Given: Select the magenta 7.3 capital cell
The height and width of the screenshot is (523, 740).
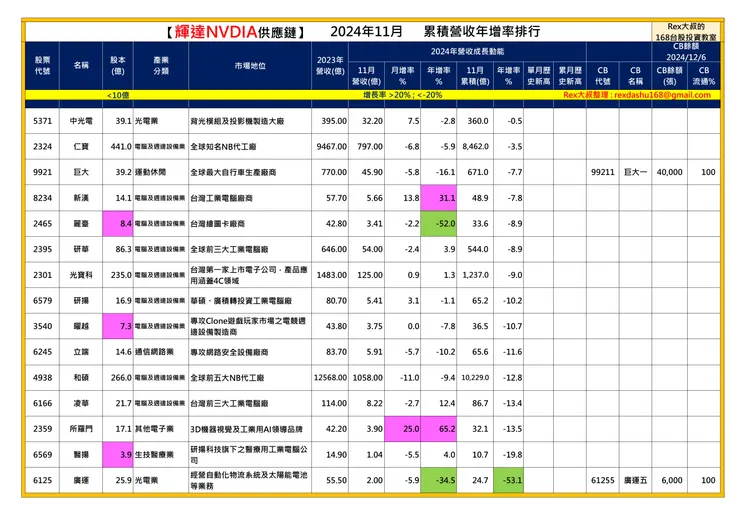Looking at the screenshot, I should pos(118,326).
